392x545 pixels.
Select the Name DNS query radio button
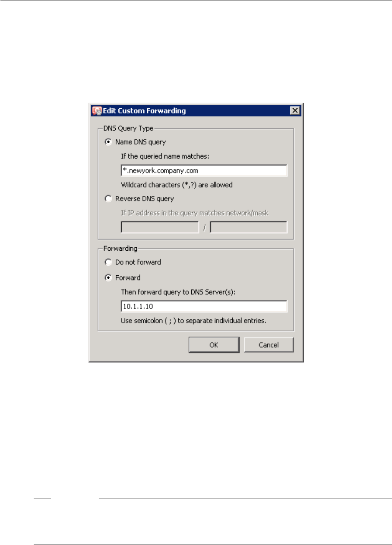click(108, 142)
